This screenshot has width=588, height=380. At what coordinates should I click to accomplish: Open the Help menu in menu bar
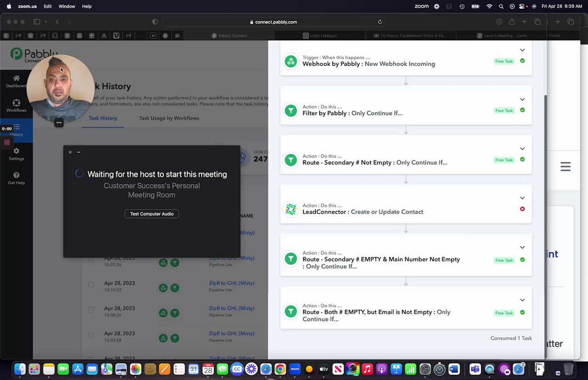pos(87,6)
